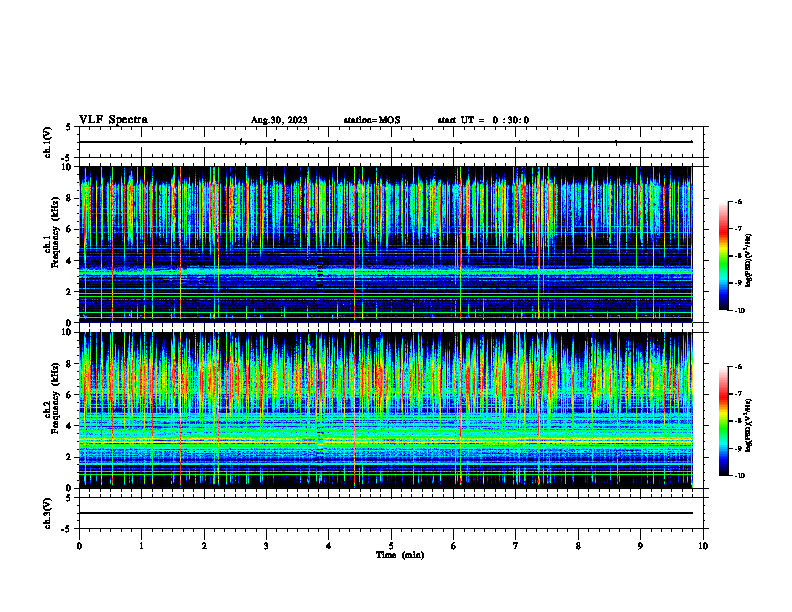Image resolution: width=792 pixels, height=612 pixels.
Task: Click the ch.2 color scale unit label log(PSD)
Action: pyautogui.click(x=749, y=426)
